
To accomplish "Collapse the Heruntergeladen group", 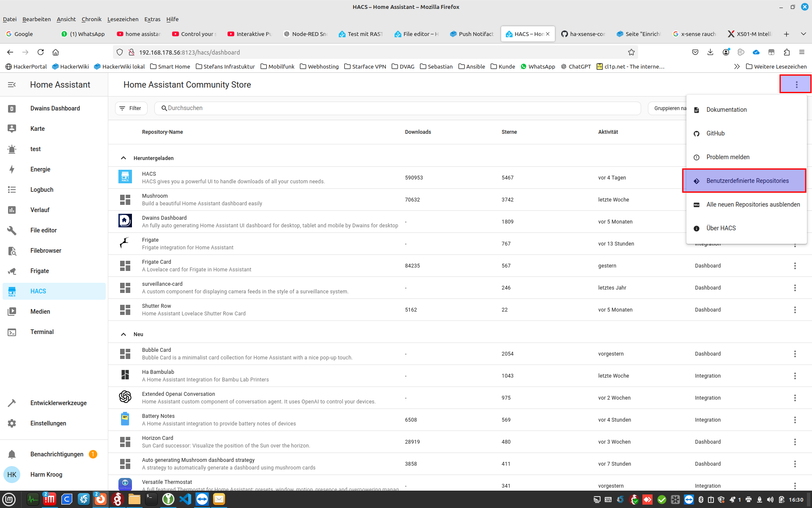I will [x=123, y=158].
